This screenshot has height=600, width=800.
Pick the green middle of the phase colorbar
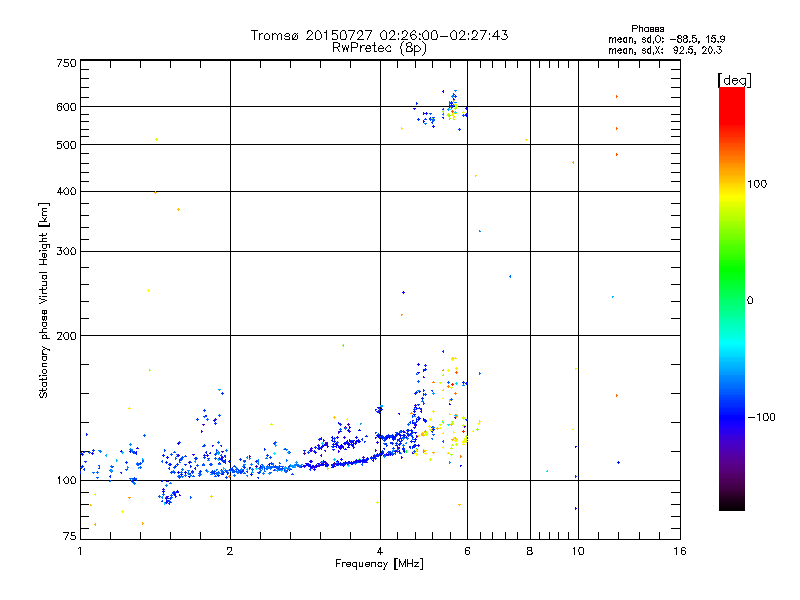tap(732, 270)
